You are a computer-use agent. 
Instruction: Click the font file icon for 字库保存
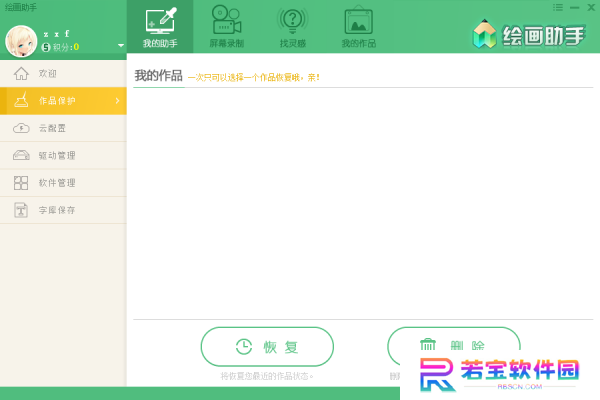coord(21,210)
